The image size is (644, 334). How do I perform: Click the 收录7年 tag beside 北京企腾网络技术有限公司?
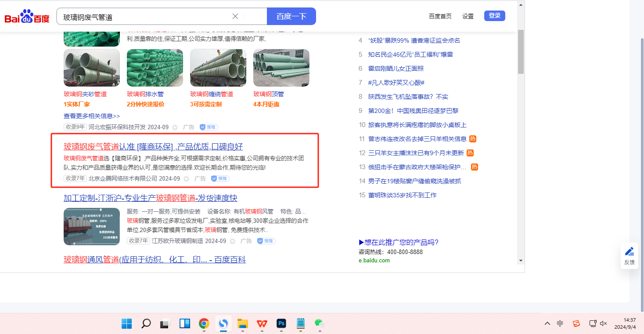(75, 178)
